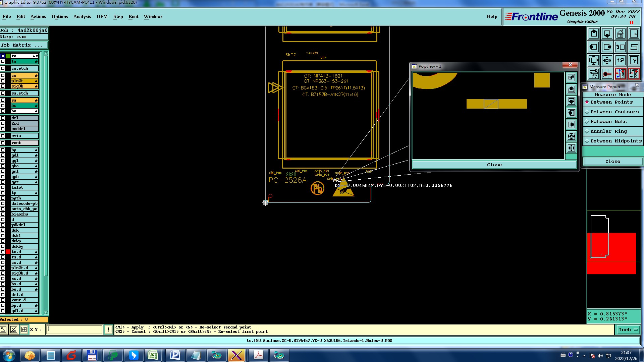Select Between Contours measure mode
This screenshot has width=644, height=362.
[x=614, y=112]
